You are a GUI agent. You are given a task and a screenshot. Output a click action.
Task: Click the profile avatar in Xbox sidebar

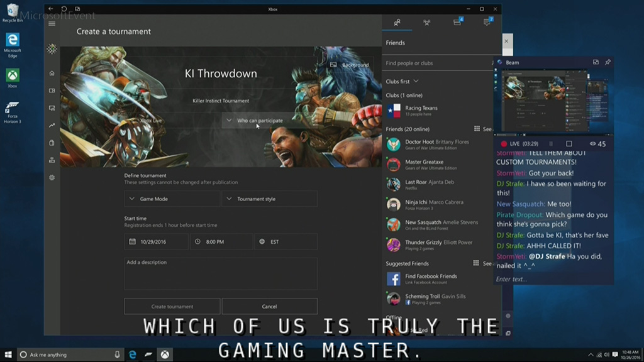click(x=52, y=49)
